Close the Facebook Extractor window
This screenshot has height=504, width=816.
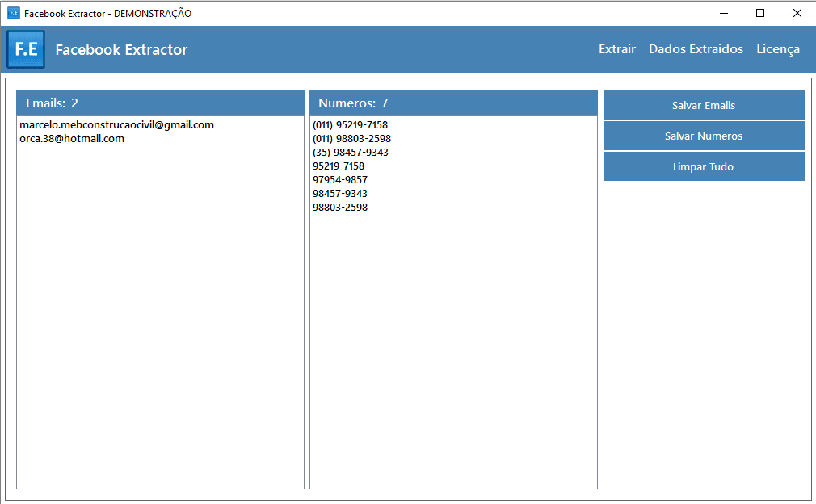point(797,13)
